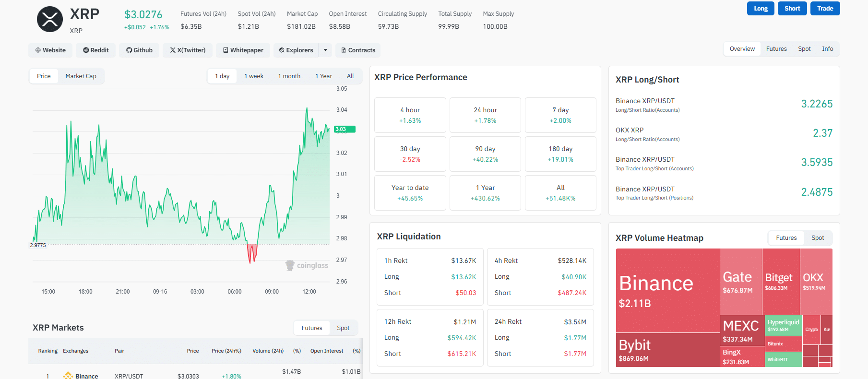Click the 4 hour performance card

tap(410, 115)
